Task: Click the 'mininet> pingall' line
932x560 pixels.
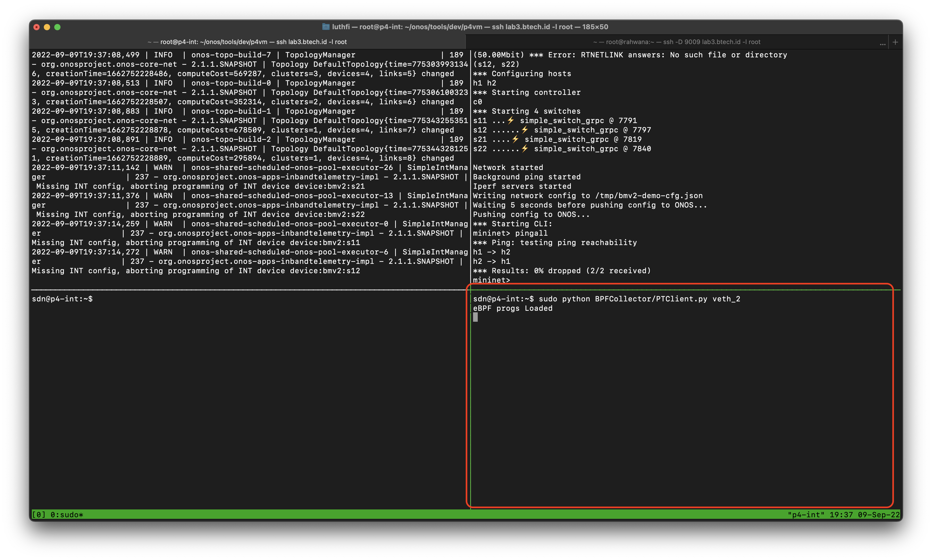Action: click(510, 233)
